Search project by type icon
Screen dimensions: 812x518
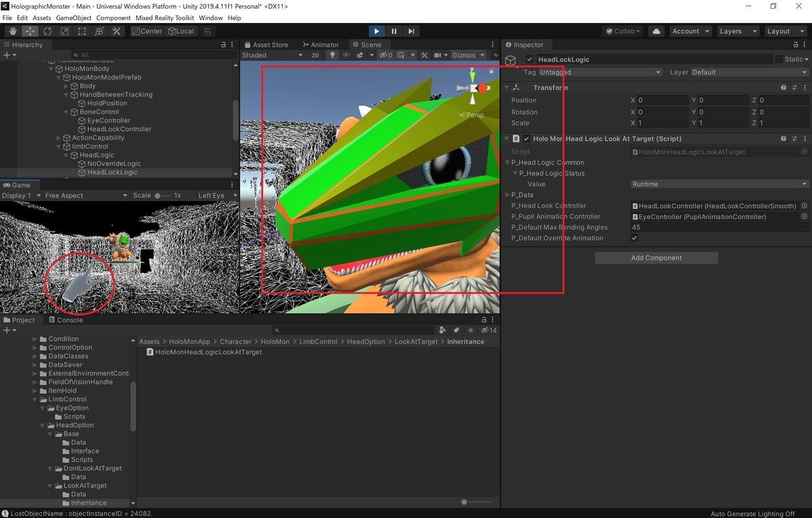[x=443, y=330]
